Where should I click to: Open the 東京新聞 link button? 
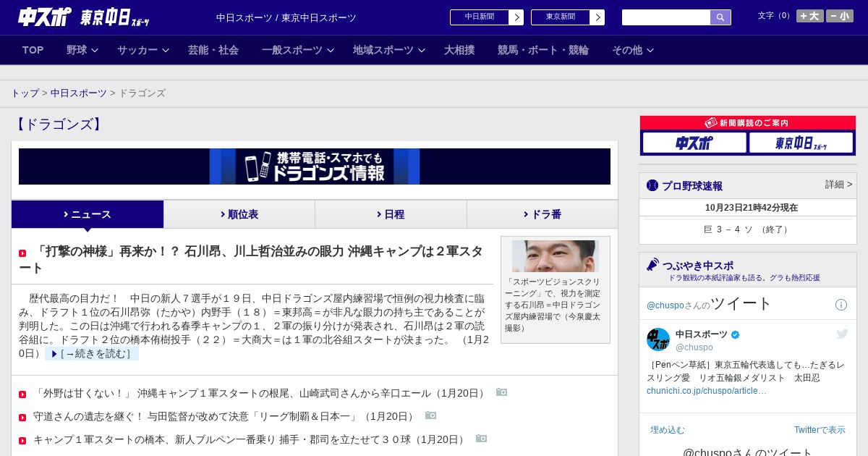click(x=560, y=17)
